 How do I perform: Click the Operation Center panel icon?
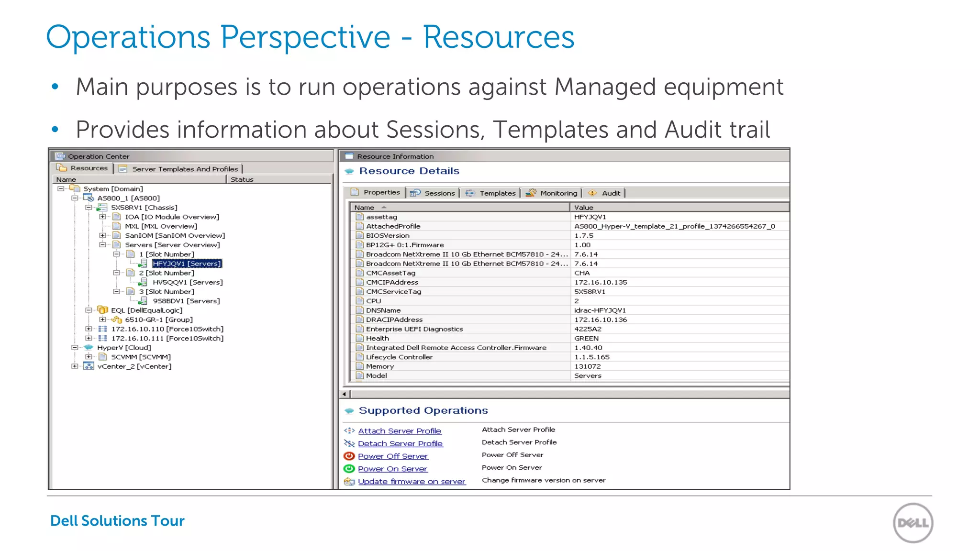(60, 156)
